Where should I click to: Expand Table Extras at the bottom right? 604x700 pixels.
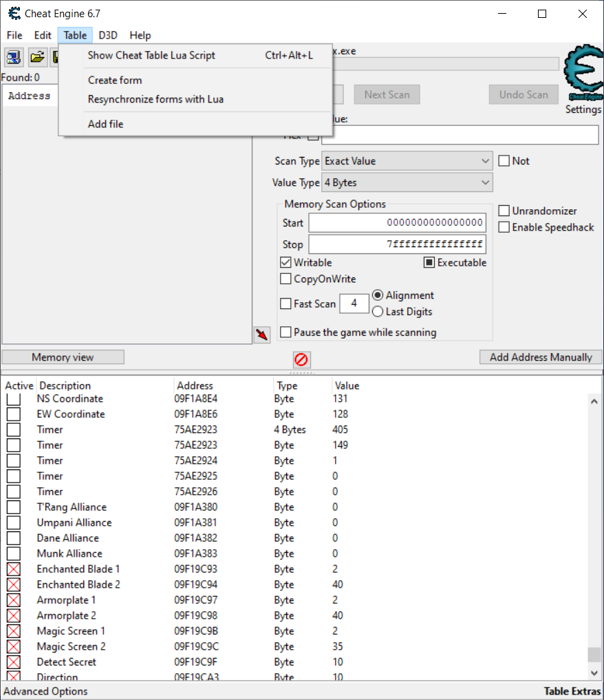click(572, 691)
